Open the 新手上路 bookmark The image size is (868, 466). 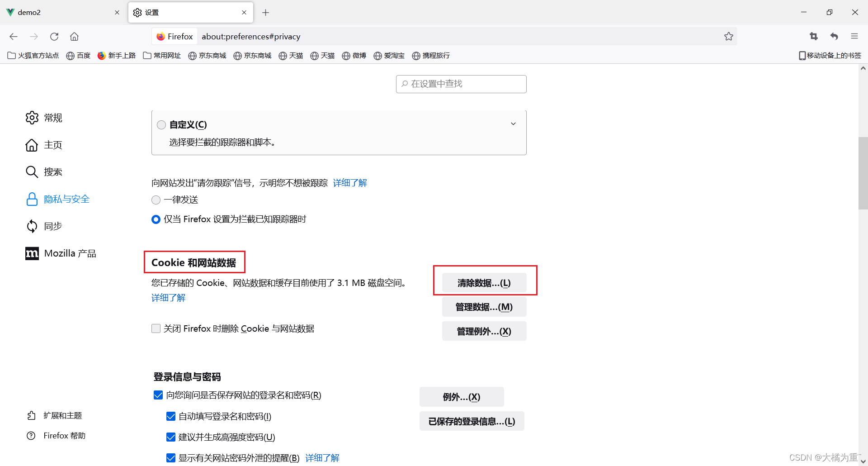[x=117, y=56]
